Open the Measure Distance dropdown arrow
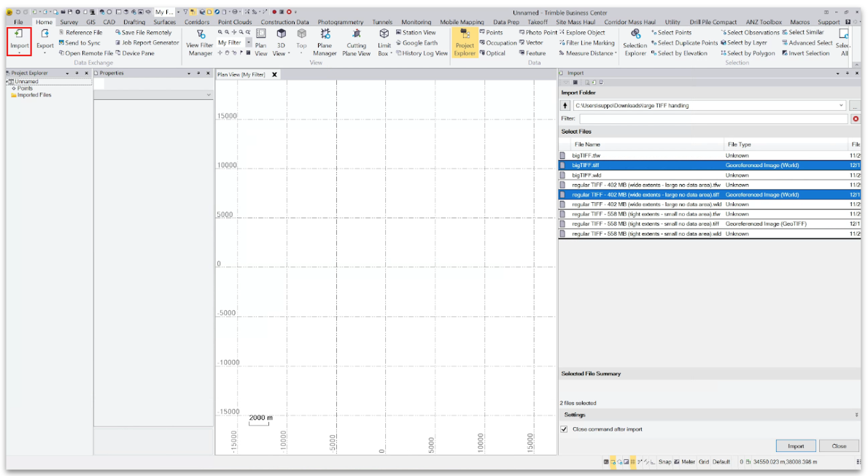This screenshot has width=868, height=476. (x=616, y=53)
